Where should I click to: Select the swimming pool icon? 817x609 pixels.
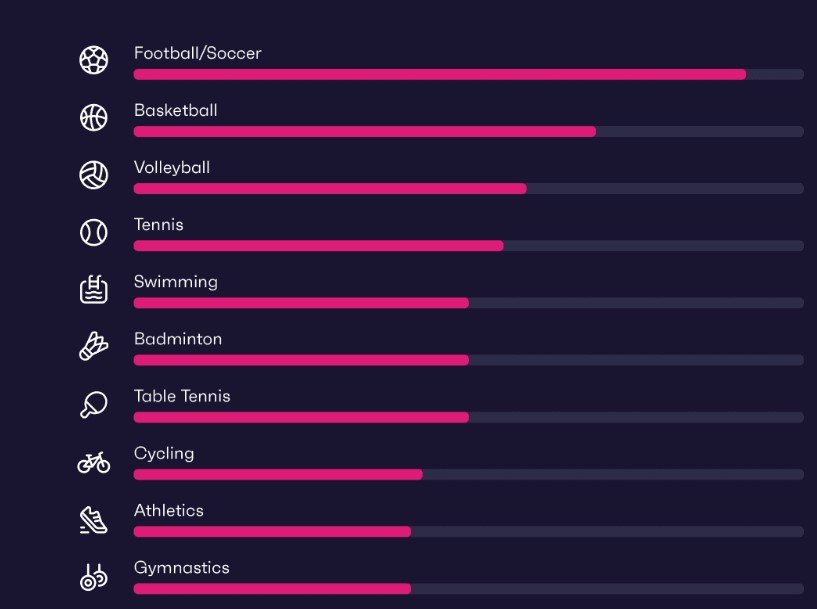93,290
